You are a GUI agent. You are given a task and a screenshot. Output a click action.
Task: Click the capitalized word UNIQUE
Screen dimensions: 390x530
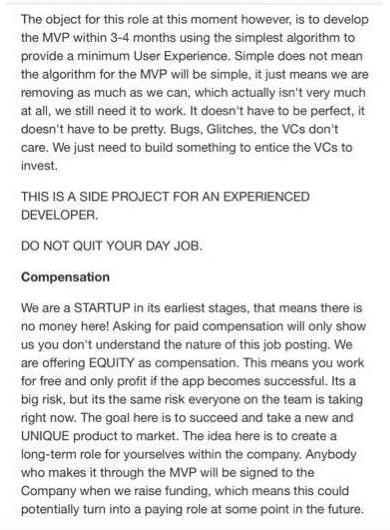point(45,436)
